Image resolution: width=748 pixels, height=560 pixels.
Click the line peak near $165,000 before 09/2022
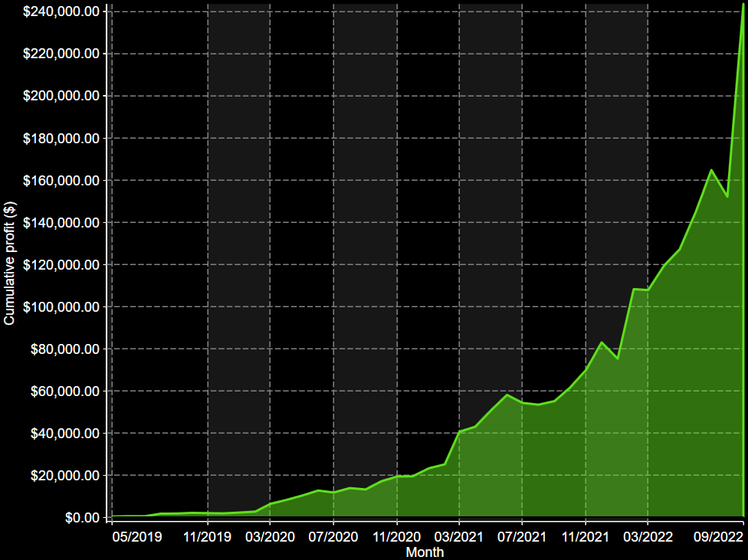tap(711, 170)
